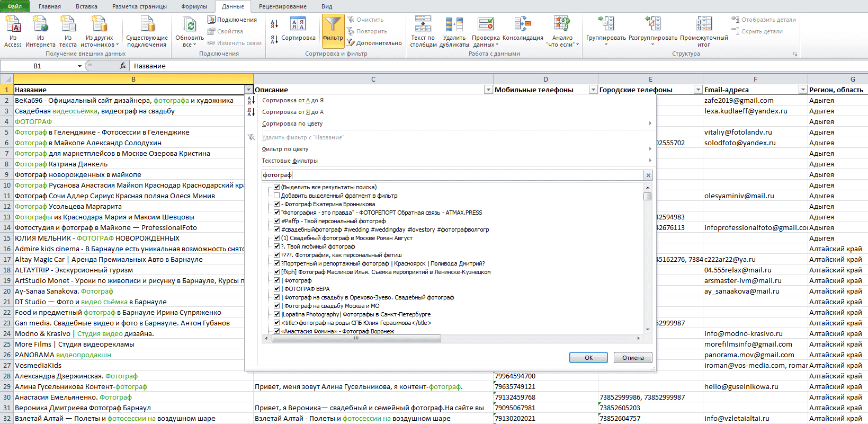Open the Connections list in the ribbon
Image resolution: width=868 pixels, height=424 pixels.
pos(232,20)
